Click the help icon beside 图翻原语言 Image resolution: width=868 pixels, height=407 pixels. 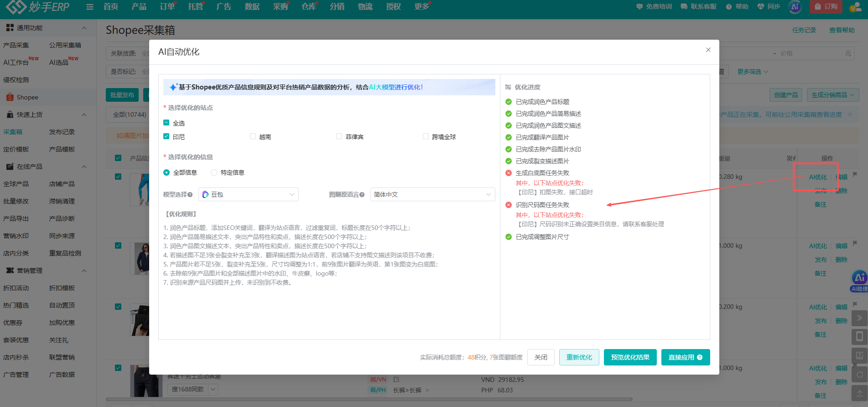click(x=362, y=194)
